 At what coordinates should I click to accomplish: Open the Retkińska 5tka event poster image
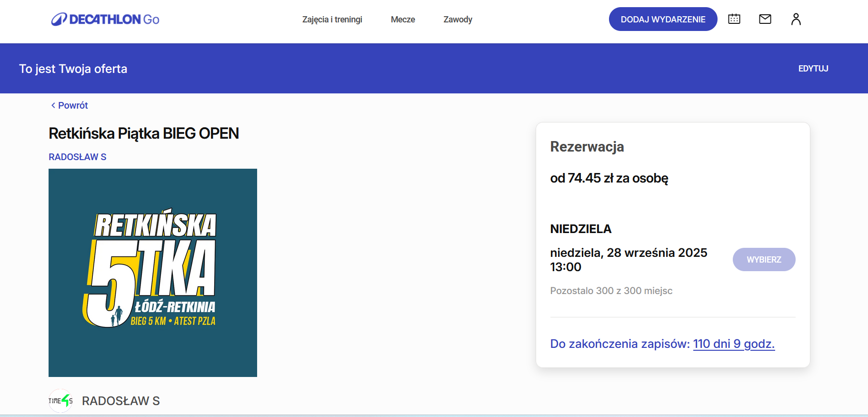pyautogui.click(x=153, y=273)
